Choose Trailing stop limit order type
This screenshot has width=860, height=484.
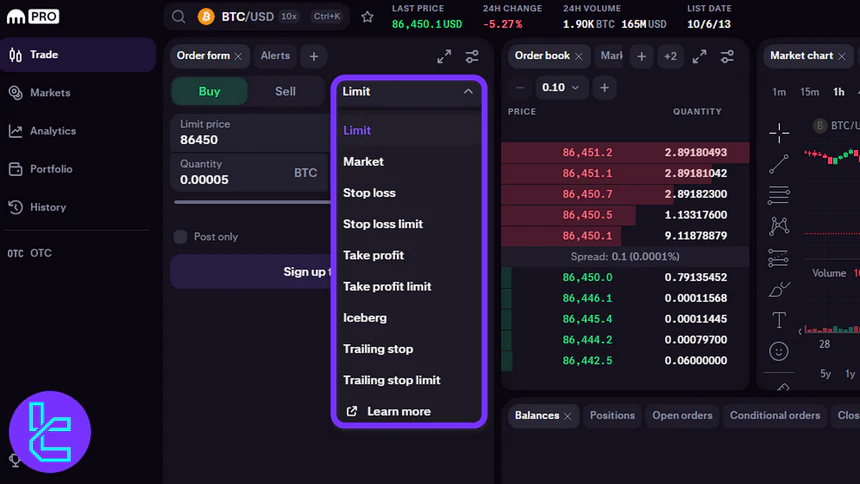tap(391, 380)
